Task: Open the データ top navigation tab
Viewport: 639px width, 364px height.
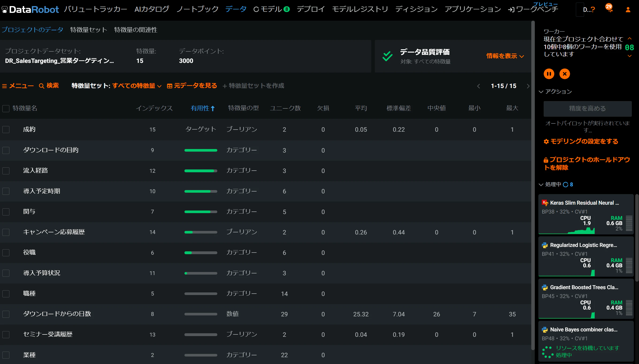Action: (236, 9)
